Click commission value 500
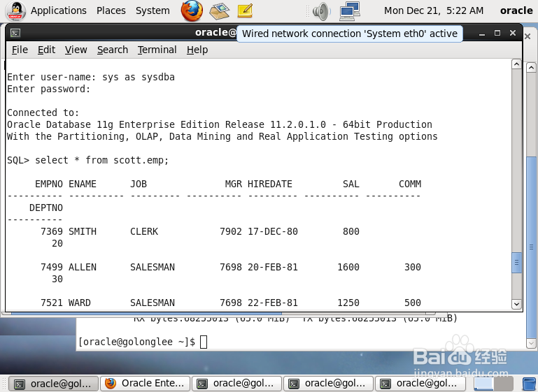This screenshot has width=538, height=392. coord(413,303)
